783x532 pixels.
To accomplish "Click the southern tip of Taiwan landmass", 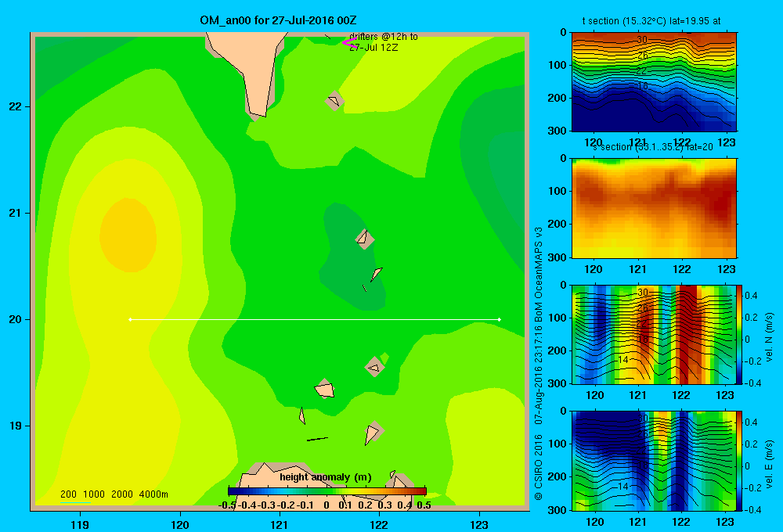I will click(x=258, y=114).
